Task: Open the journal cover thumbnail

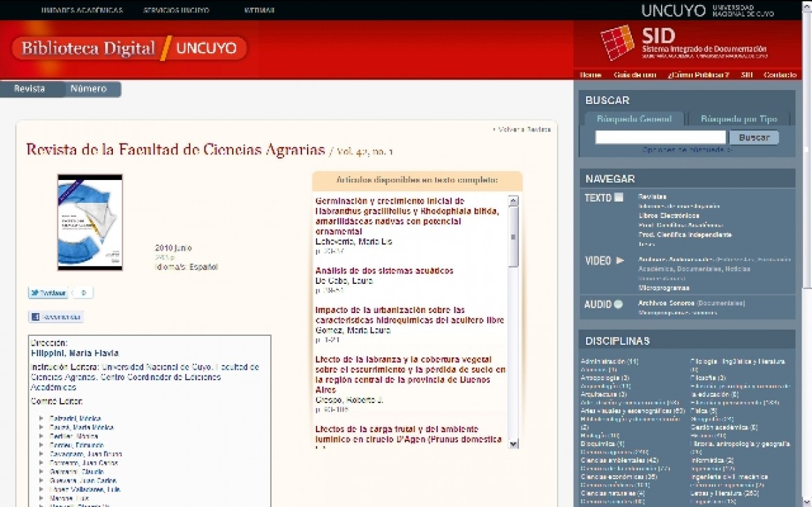Action: tap(90, 222)
